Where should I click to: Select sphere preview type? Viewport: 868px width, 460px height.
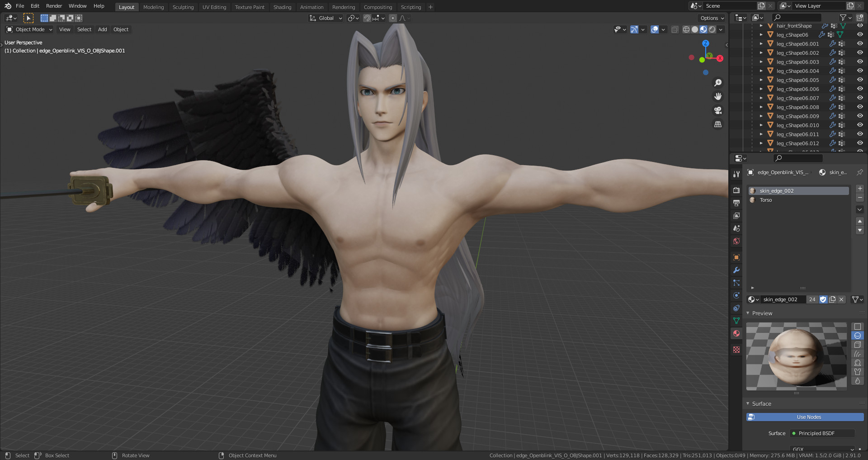click(x=857, y=336)
